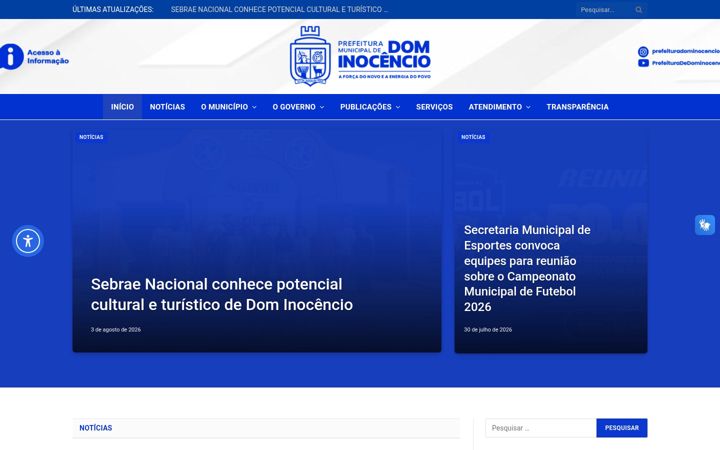Focus the top bar Pesquisar search field
Image resolution: width=720 pixels, height=450 pixels.
click(605, 10)
